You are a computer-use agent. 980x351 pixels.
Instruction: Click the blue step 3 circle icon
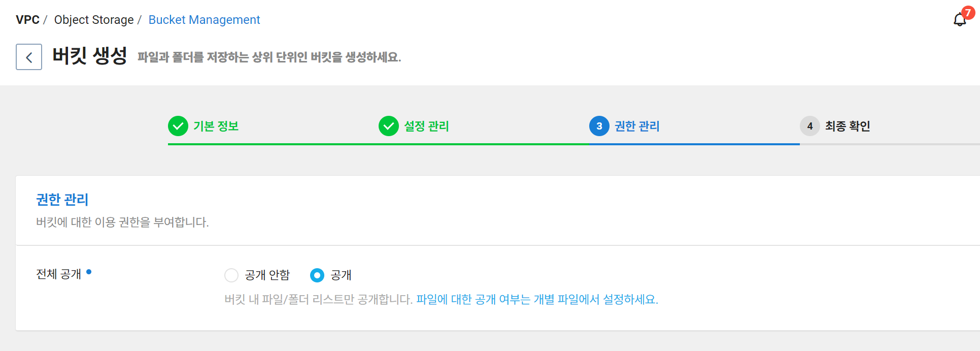599,126
